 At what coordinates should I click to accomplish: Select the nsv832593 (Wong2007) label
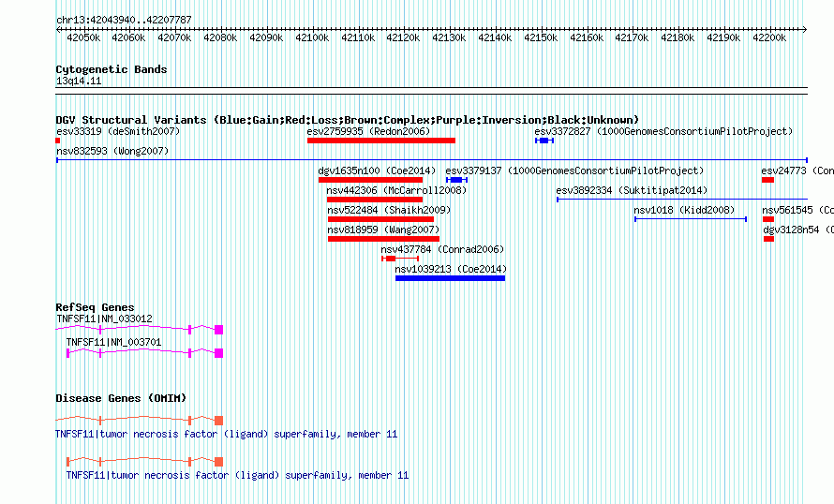112,151
